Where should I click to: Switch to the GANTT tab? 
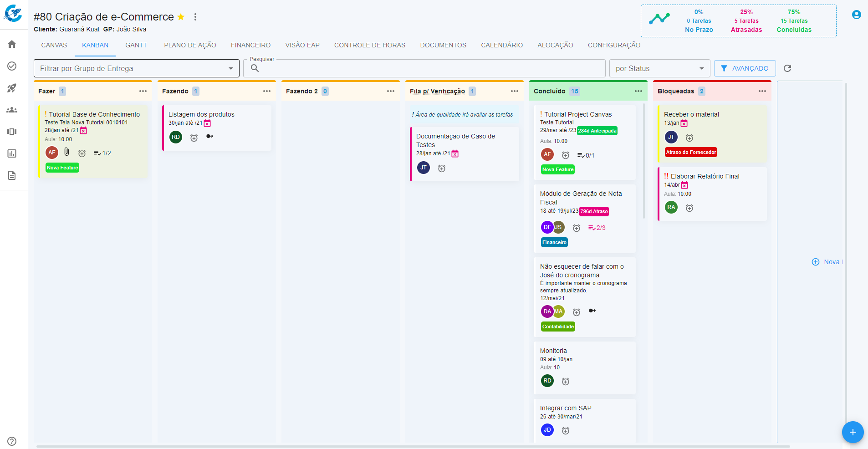136,45
